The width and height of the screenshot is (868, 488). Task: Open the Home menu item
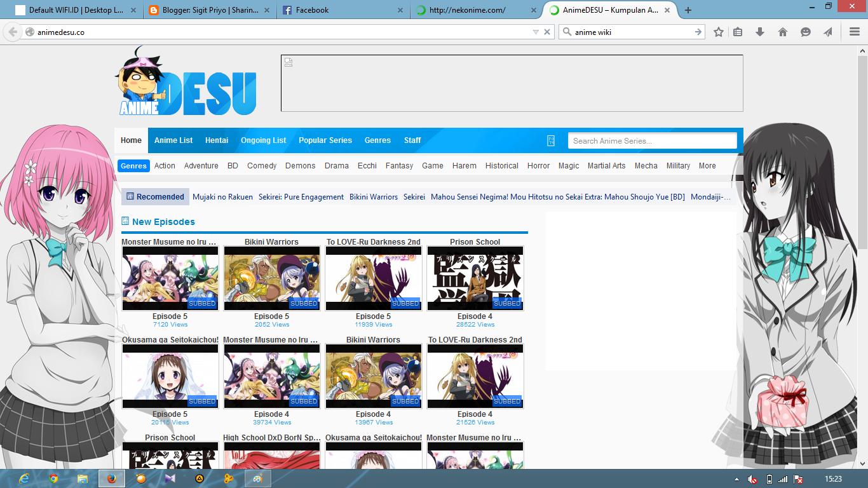pyautogui.click(x=131, y=140)
